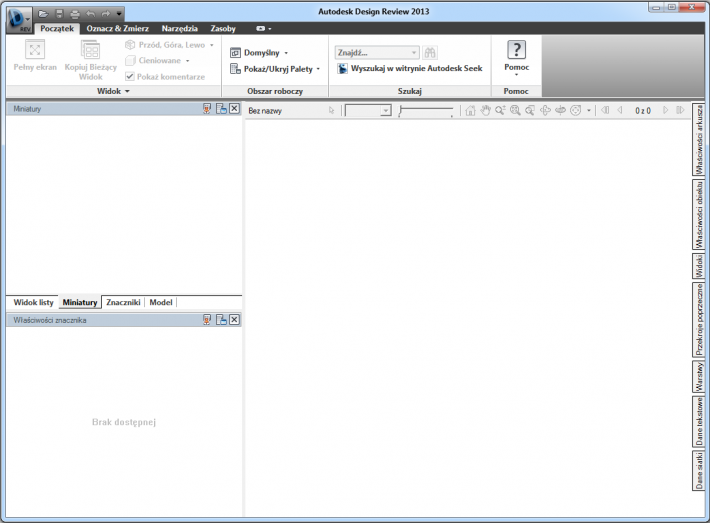Select the Turntable tool icon

[x=560, y=110]
